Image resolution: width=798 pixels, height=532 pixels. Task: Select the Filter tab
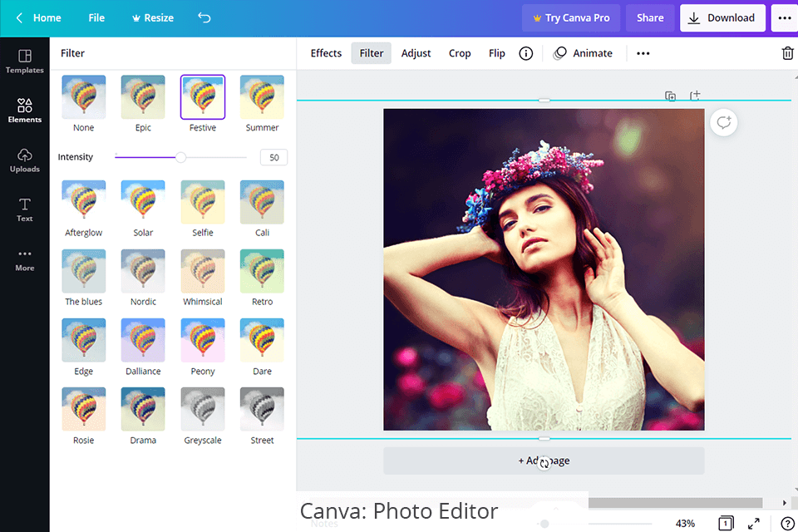371,53
